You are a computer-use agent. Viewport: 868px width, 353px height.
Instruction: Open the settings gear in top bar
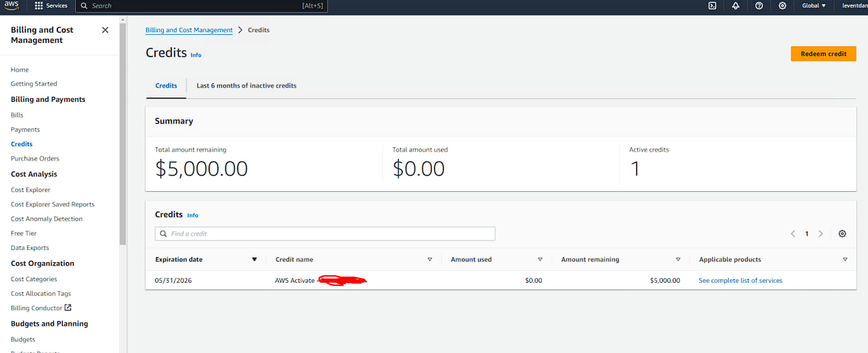click(x=782, y=5)
